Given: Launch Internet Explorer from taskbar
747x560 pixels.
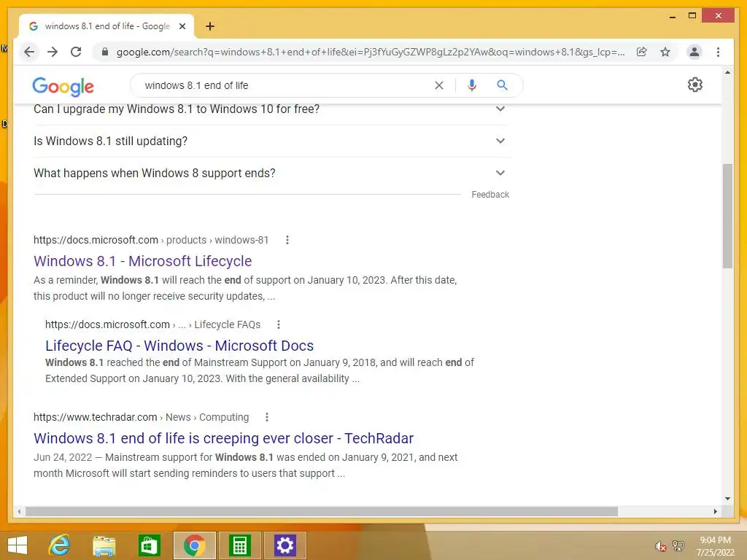Looking at the screenshot, I should (60, 545).
